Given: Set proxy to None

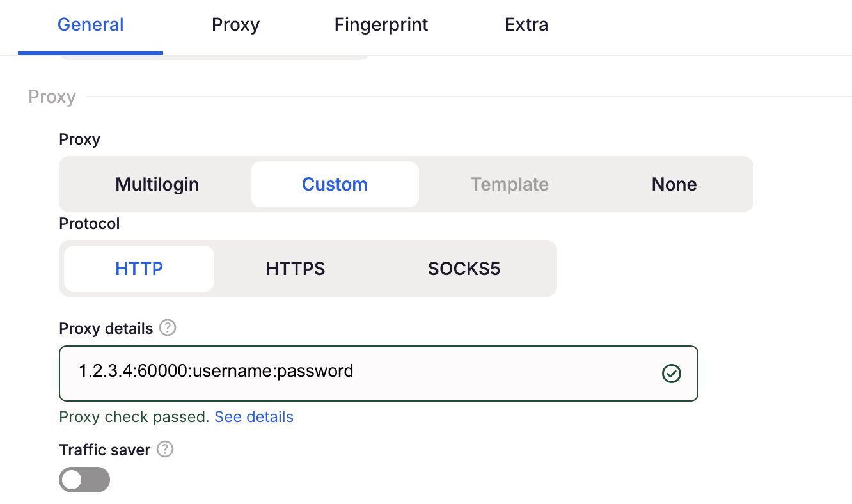Looking at the screenshot, I should [674, 184].
